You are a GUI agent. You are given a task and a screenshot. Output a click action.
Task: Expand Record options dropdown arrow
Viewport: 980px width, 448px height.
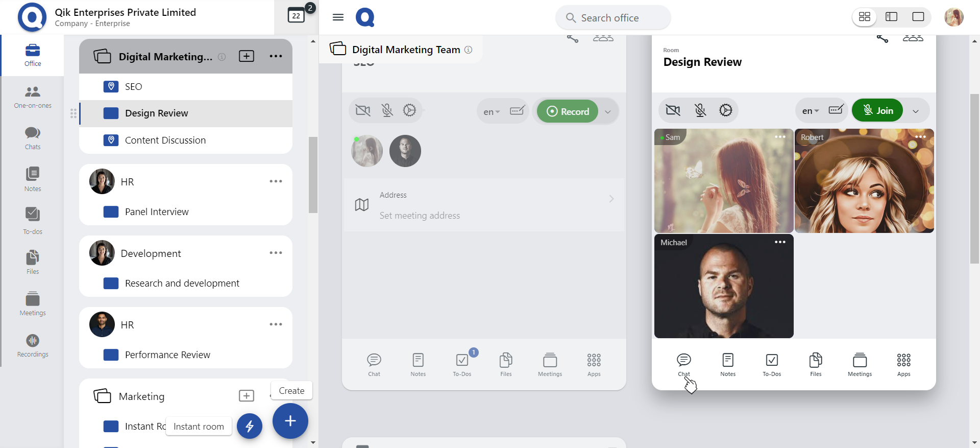608,111
